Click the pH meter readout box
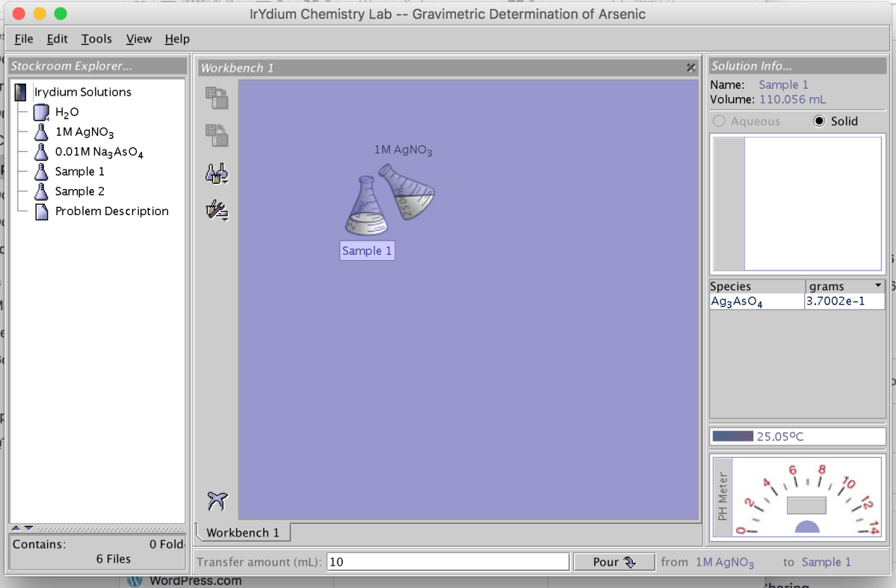 point(806,506)
